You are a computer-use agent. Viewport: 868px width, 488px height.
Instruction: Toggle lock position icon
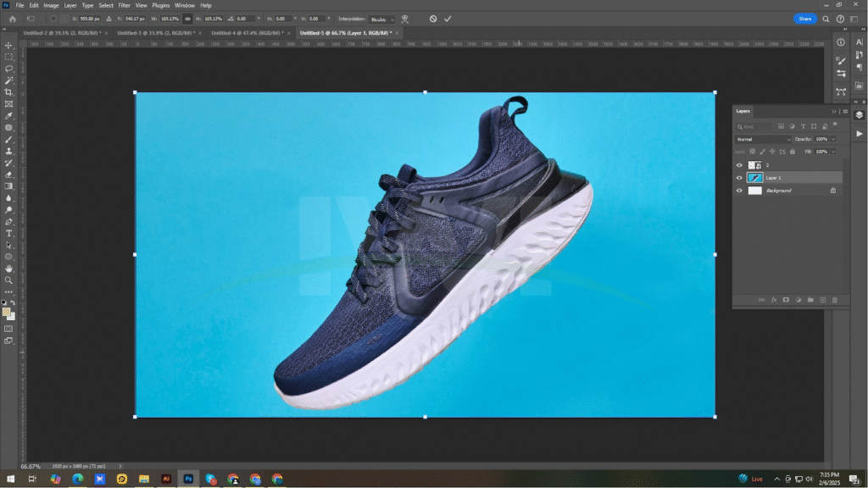pyautogui.click(x=772, y=152)
